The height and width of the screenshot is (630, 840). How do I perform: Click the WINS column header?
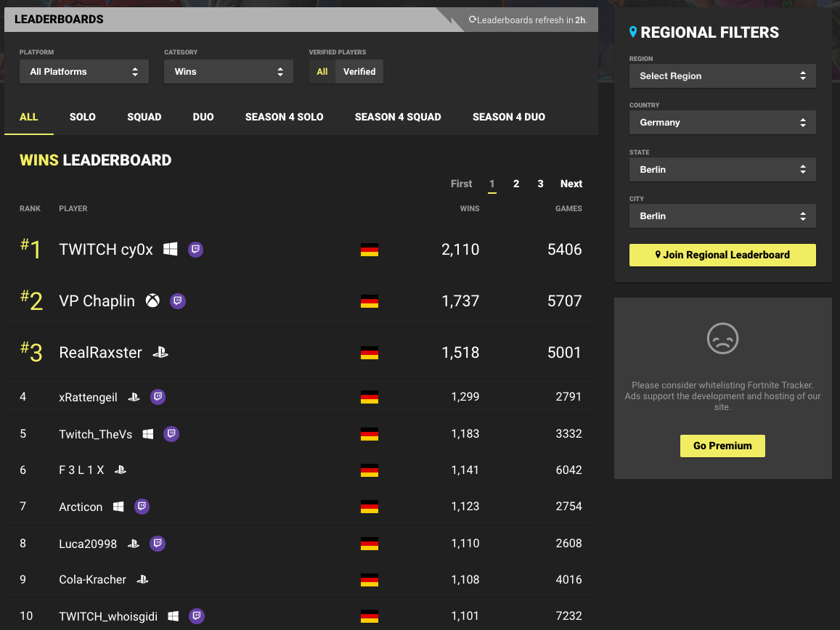click(470, 208)
